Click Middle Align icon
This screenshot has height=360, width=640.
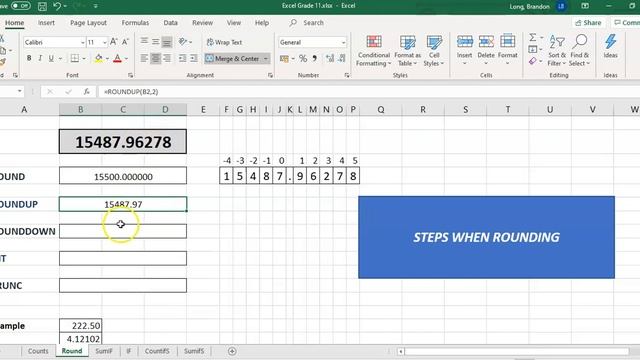(156, 42)
